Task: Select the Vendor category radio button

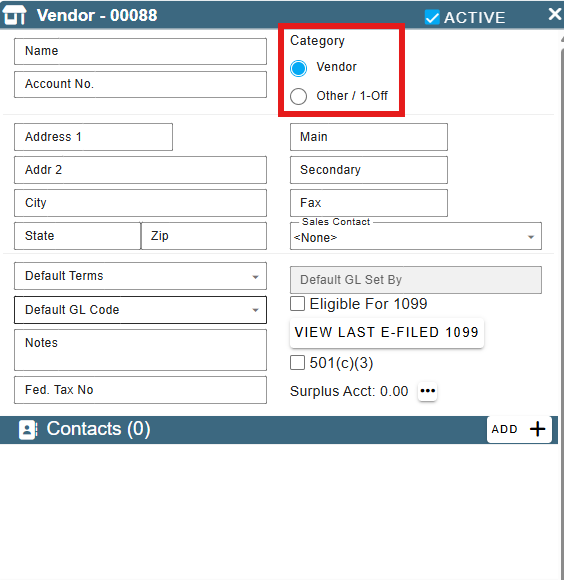Action: click(x=298, y=68)
